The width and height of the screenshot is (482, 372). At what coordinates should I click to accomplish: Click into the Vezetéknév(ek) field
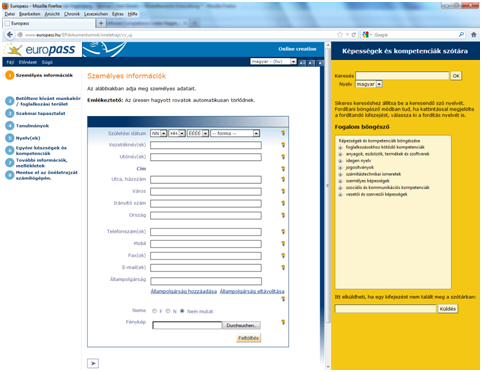point(206,145)
